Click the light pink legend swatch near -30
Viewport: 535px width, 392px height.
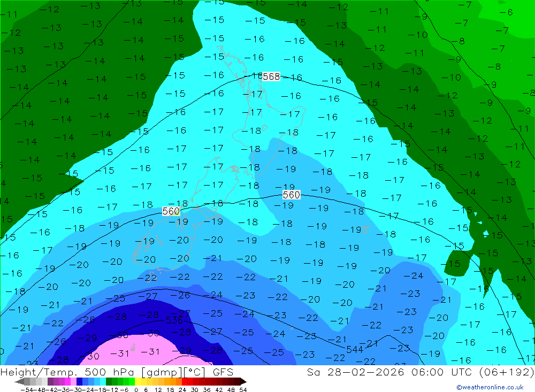(73, 381)
